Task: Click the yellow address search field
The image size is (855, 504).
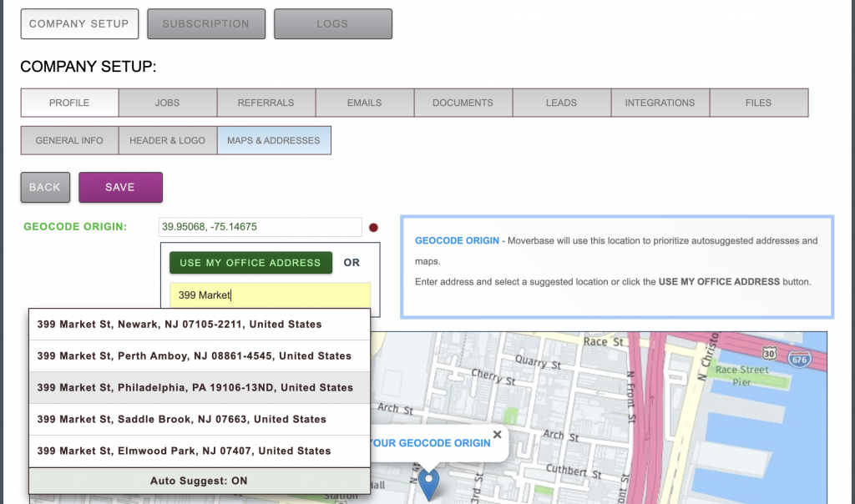Action: (270, 295)
